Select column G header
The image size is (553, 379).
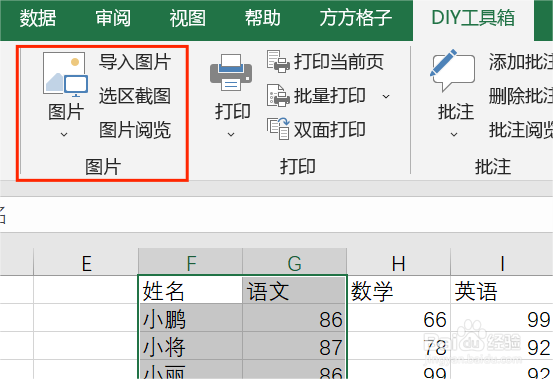294,262
